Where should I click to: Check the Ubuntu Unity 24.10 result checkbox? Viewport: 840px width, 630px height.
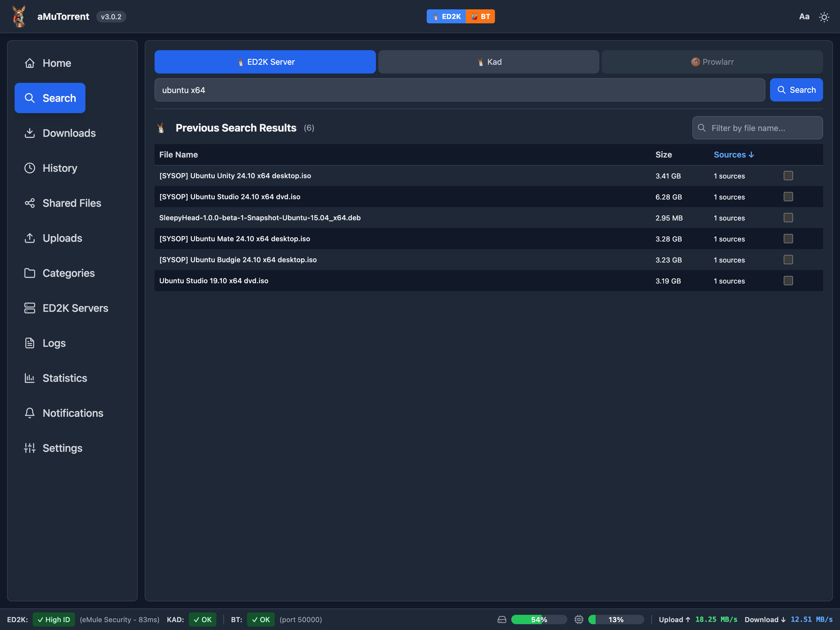(x=788, y=176)
